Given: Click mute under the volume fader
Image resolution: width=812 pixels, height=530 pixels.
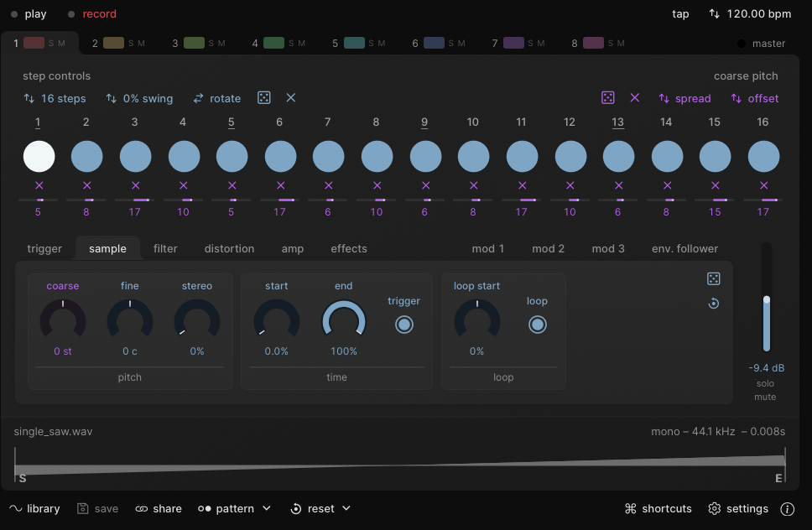Looking at the screenshot, I should point(765,397).
